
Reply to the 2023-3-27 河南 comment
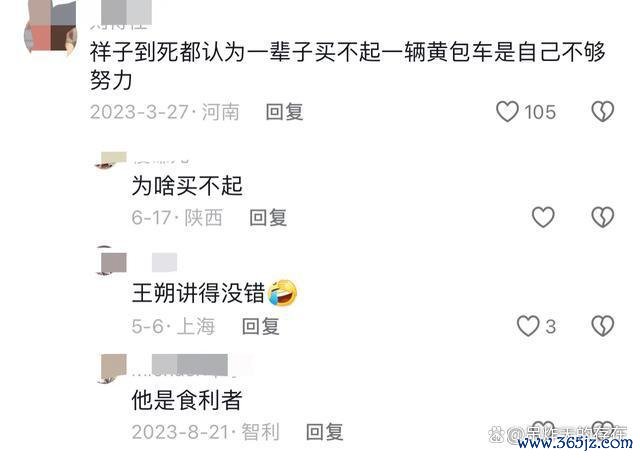(284, 112)
